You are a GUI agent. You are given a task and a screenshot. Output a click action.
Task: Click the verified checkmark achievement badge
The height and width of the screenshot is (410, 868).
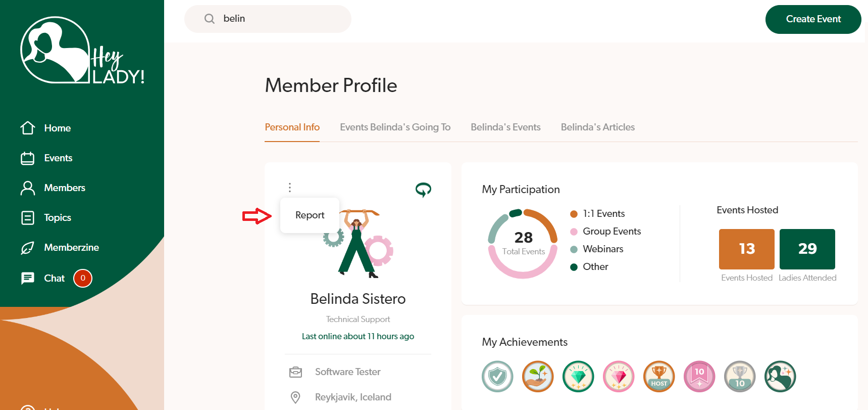(497, 377)
